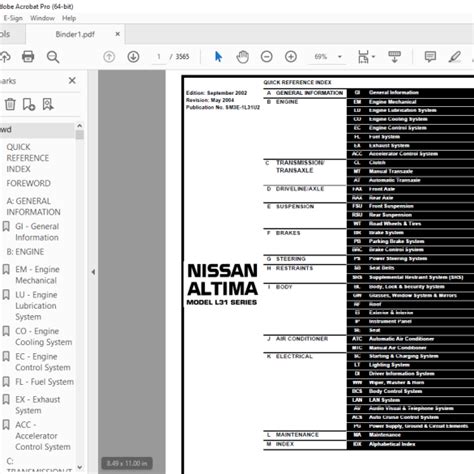Image resolution: width=474 pixels, height=474 pixels.
Task: Click the Print file icon
Action: pos(28,57)
